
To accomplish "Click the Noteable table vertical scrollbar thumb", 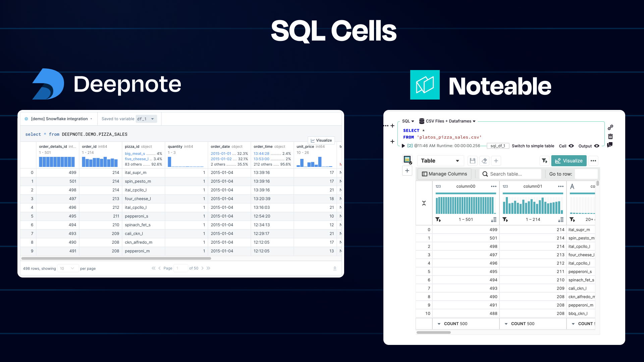I will 598,183.
